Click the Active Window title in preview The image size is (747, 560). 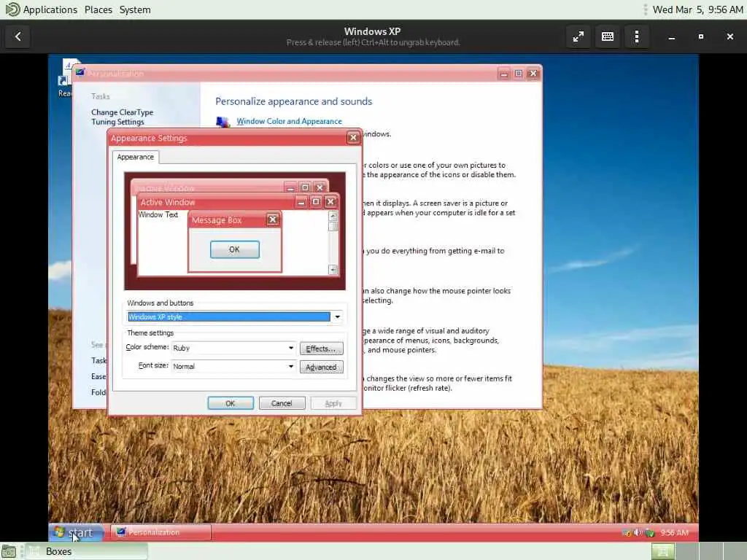coord(168,203)
